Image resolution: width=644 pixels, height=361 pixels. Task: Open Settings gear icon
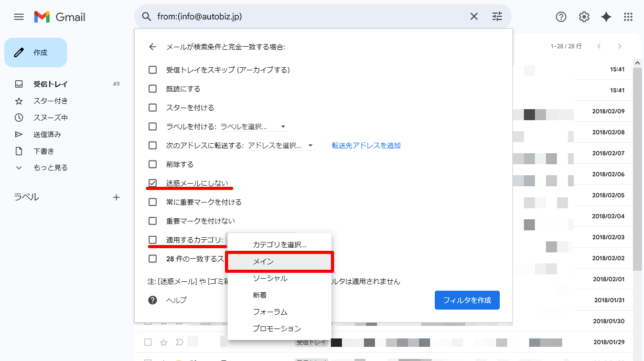584,17
